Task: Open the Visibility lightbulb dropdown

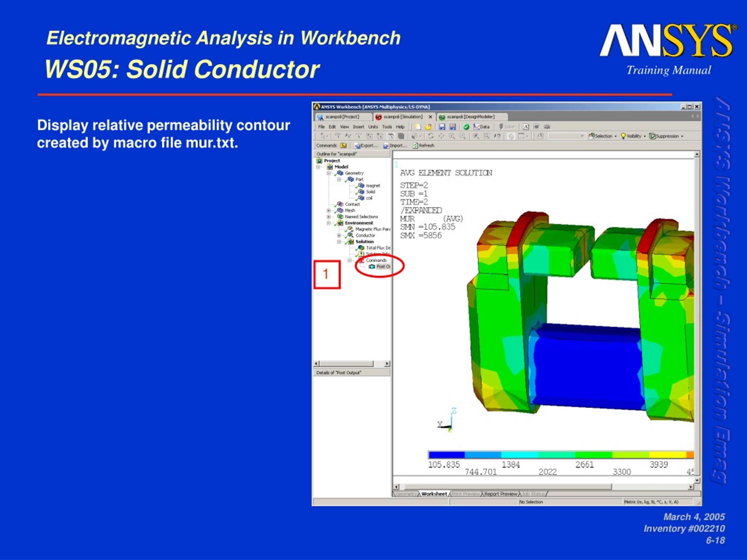Action: pos(633,136)
